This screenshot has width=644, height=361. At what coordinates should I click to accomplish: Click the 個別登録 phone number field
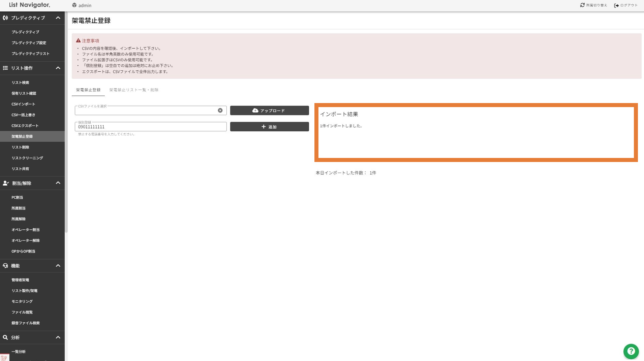150,127
